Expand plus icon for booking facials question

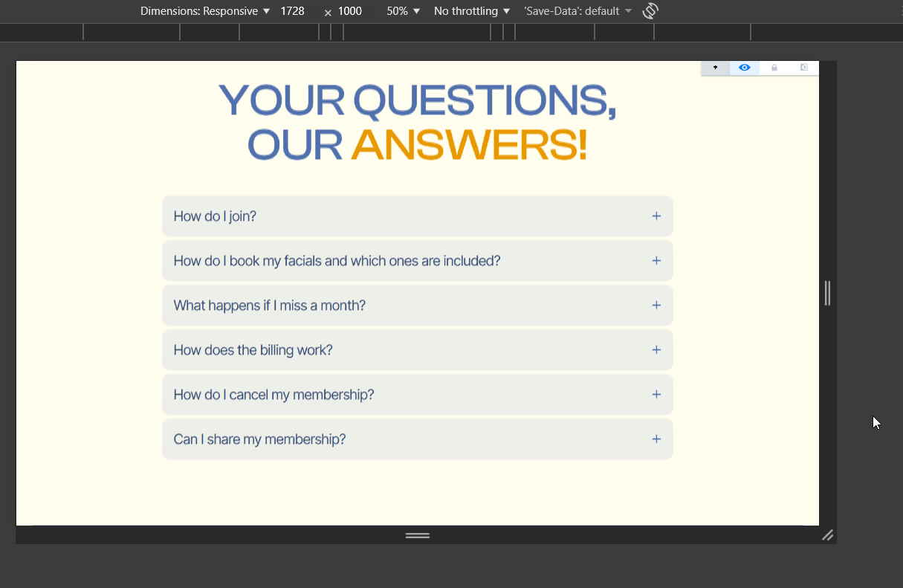tap(656, 261)
